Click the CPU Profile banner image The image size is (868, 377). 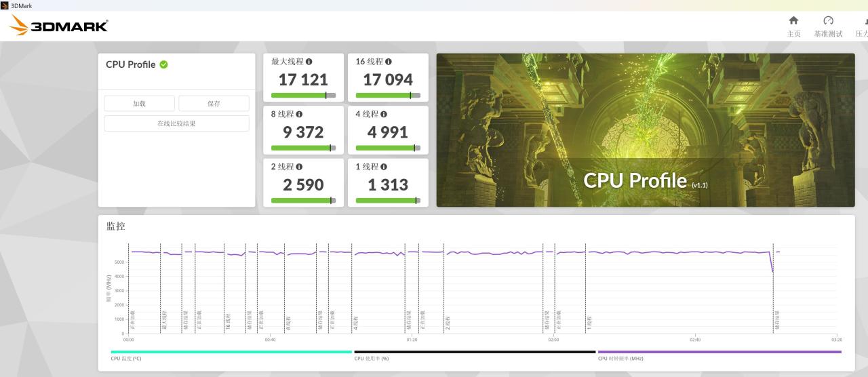coord(646,130)
